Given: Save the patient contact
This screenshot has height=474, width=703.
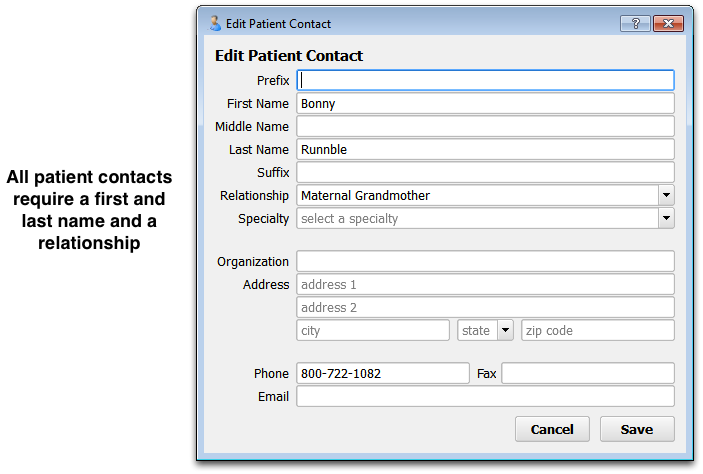Looking at the screenshot, I should pyautogui.click(x=637, y=429).
